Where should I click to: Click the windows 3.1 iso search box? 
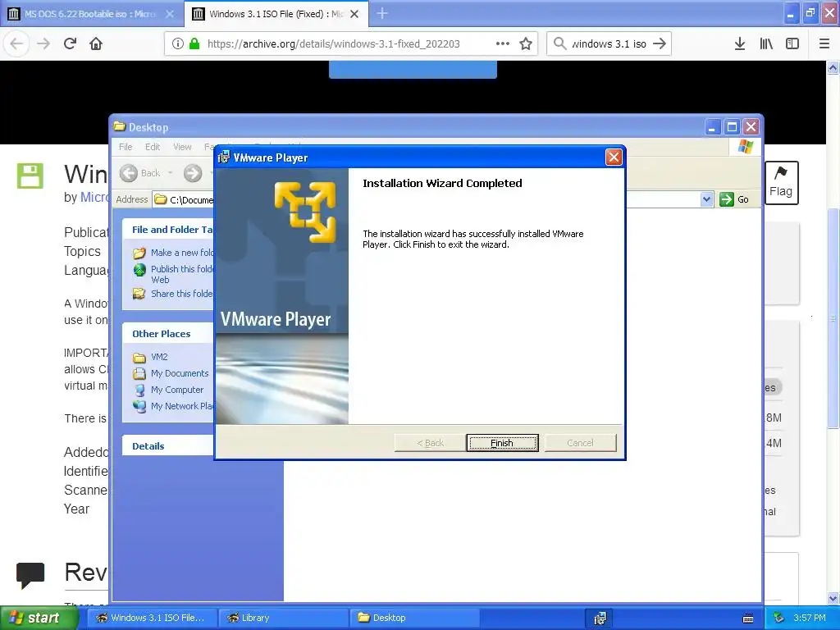(x=609, y=44)
